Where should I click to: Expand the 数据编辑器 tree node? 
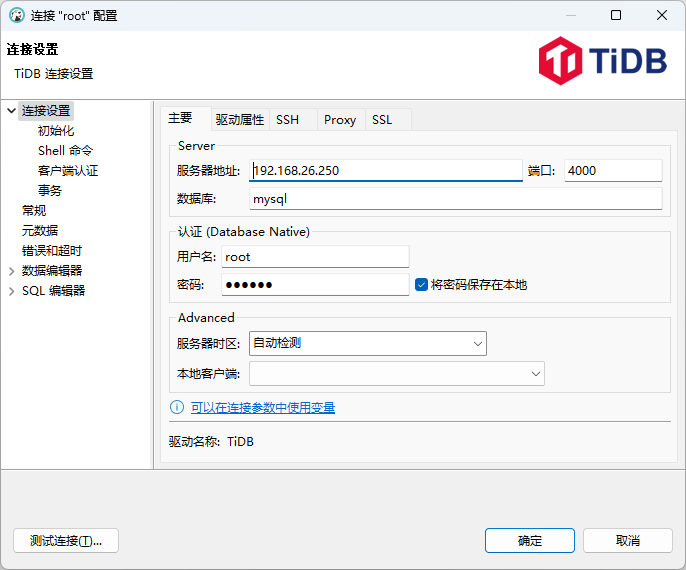(x=12, y=271)
